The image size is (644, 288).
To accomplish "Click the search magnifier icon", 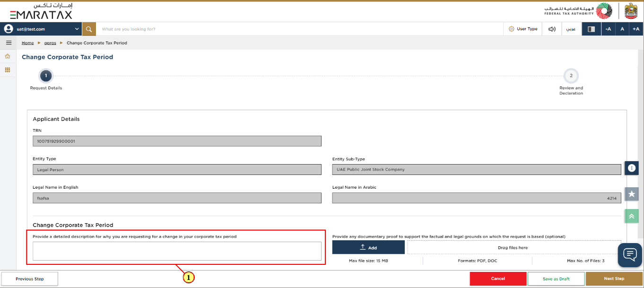I will tap(89, 29).
